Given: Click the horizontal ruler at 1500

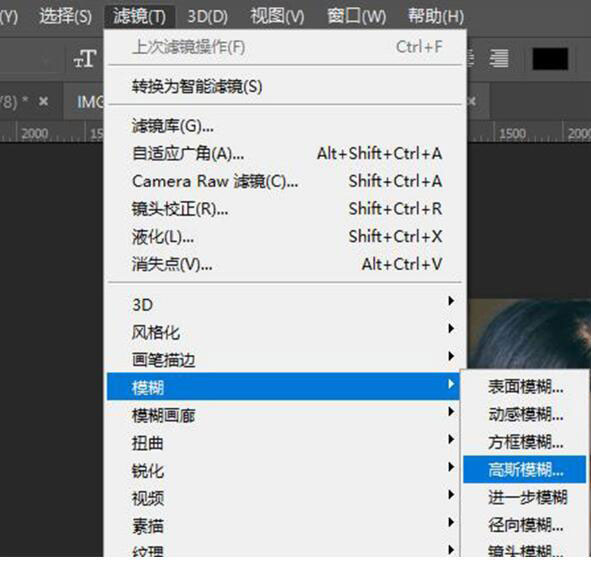Looking at the screenshot, I should tap(512, 134).
